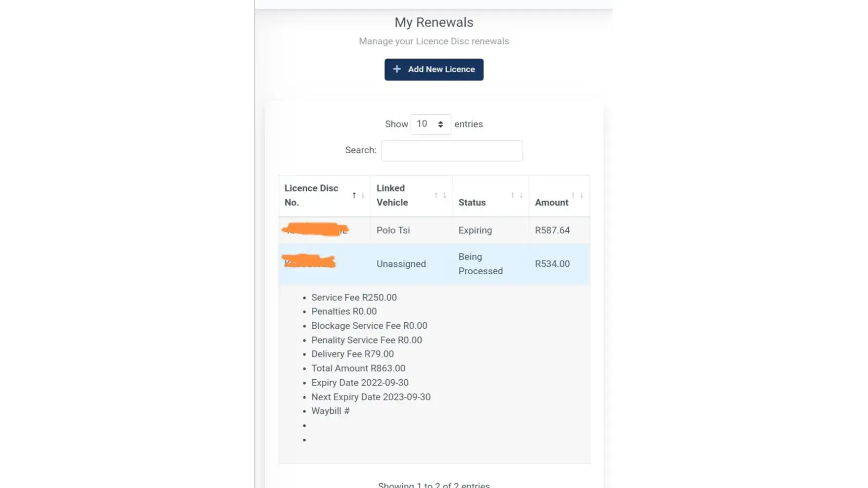Expand the Polo Tsi row's redacted licence number
The height and width of the screenshot is (488, 868).
[x=315, y=230]
